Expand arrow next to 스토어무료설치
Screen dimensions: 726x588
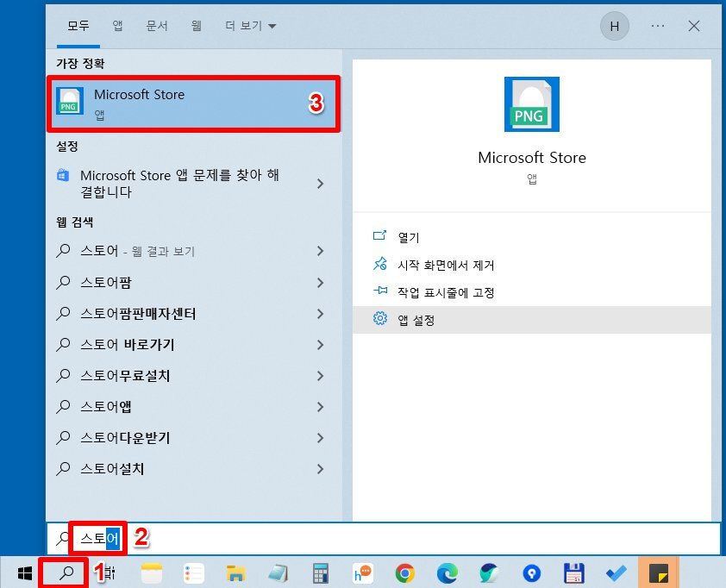point(320,376)
